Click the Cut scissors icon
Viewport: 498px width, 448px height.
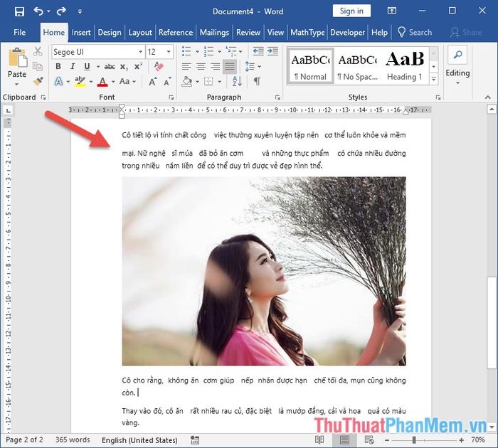pos(38,52)
